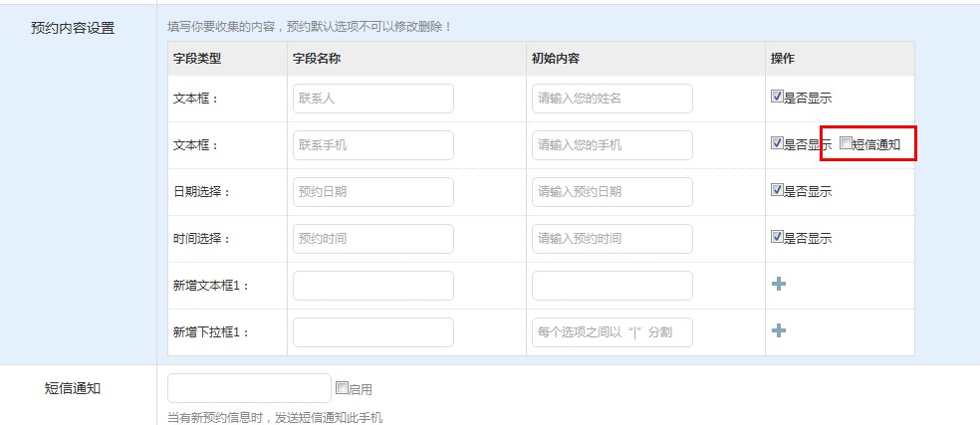The image size is (980, 425).
Task: Focus the 请输入您的手机 initial content box
Action: tap(612, 145)
